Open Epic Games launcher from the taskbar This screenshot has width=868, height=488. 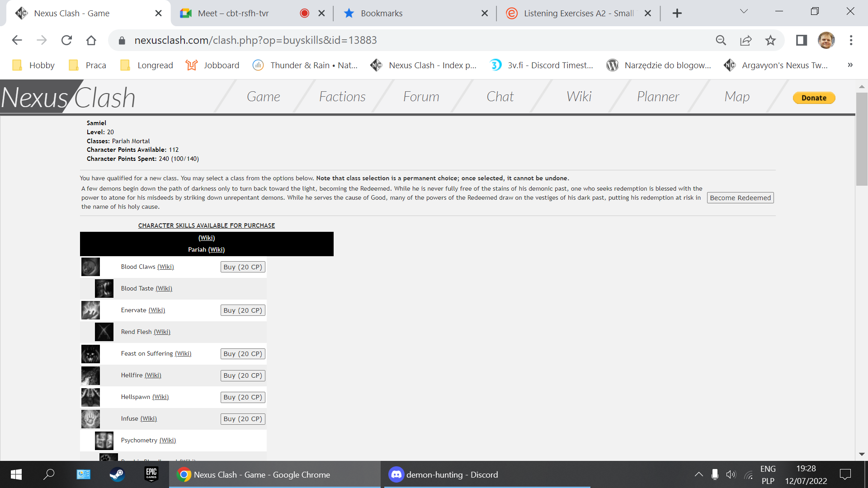(x=151, y=474)
